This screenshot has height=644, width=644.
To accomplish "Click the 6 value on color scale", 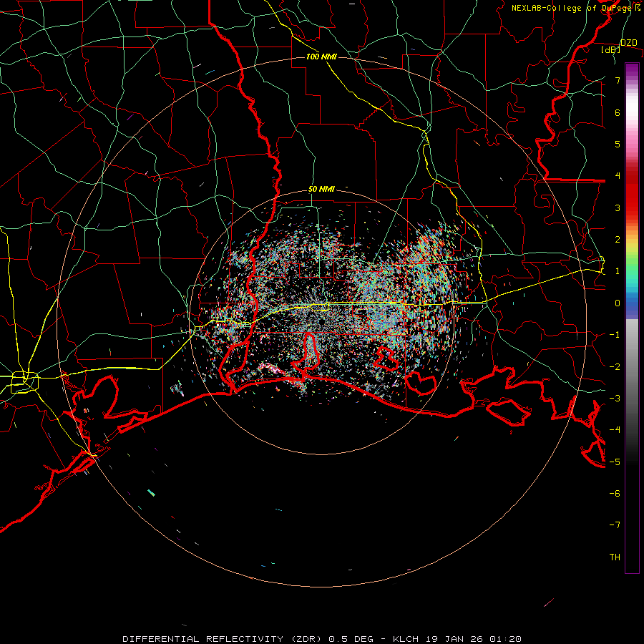I will point(618,112).
